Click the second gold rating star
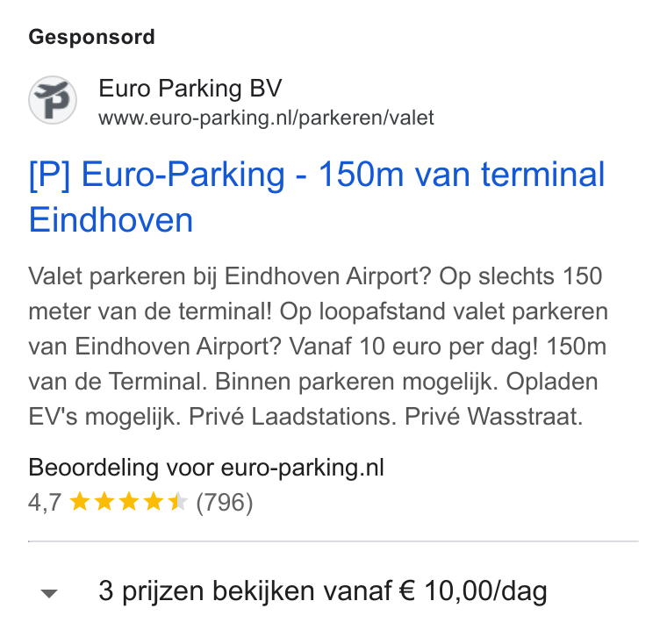 (104, 501)
